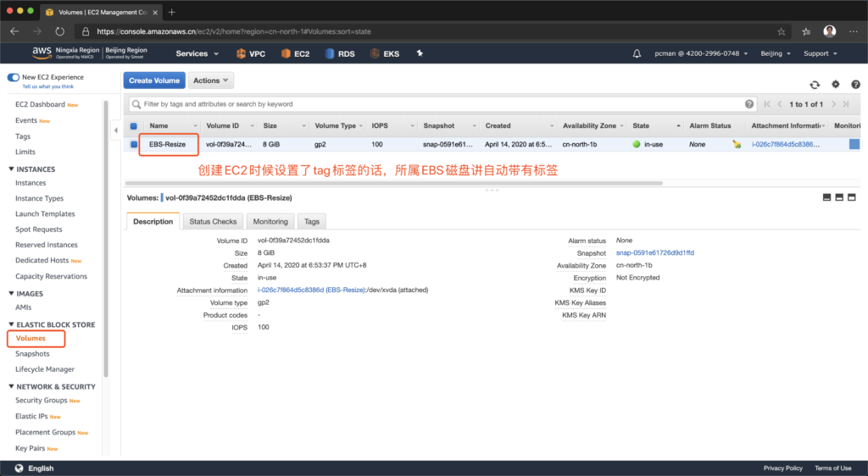
Task: Expand the Services menu
Action: (197, 53)
